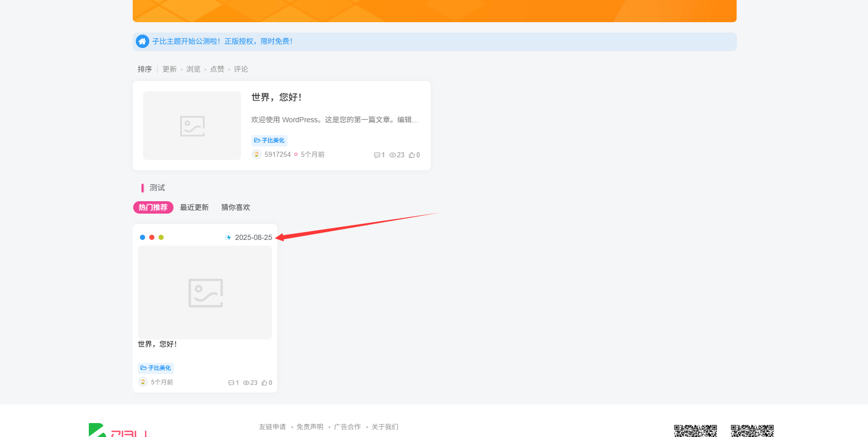Open the 广告合作 footer link
This screenshot has height=437, width=868.
pyautogui.click(x=348, y=427)
